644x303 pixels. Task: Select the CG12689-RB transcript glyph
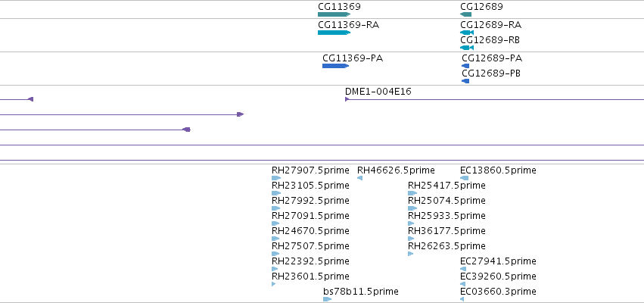[x=467, y=48]
